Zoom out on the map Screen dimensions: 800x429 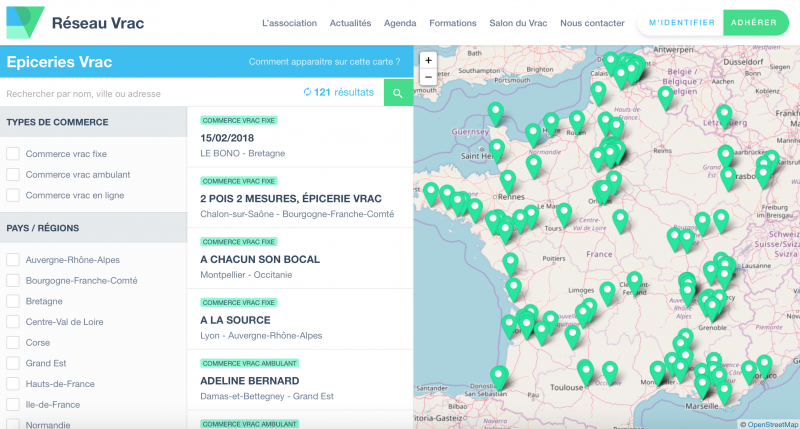pyautogui.click(x=428, y=77)
